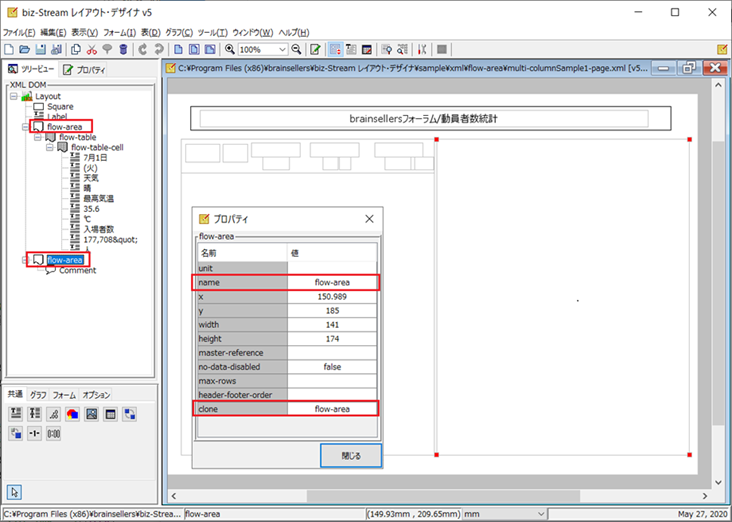This screenshot has width=732, height=522.
Task: Open the ヘルプ(H) menu
Action: coord(294,33)
